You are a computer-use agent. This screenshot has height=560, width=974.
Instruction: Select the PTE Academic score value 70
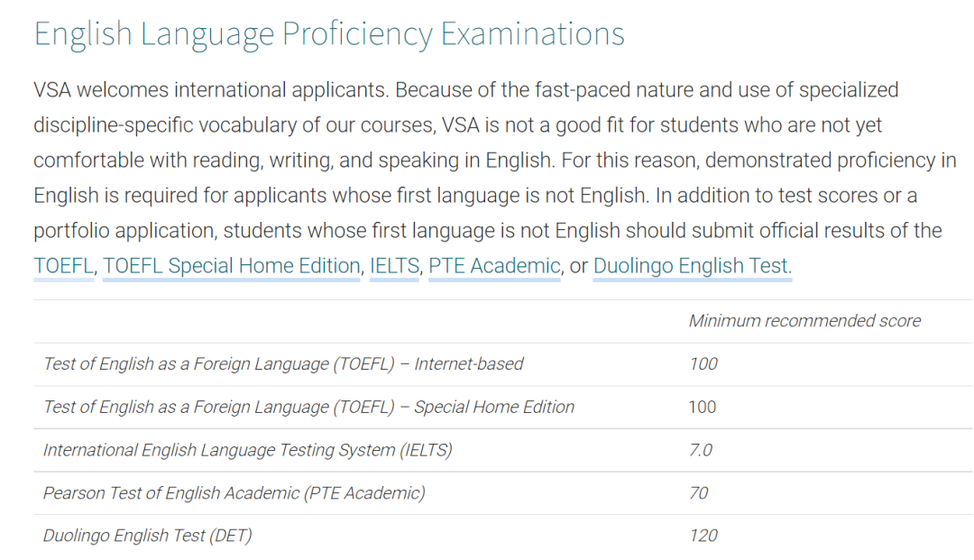pyautogui.click(x=699, y=493)
